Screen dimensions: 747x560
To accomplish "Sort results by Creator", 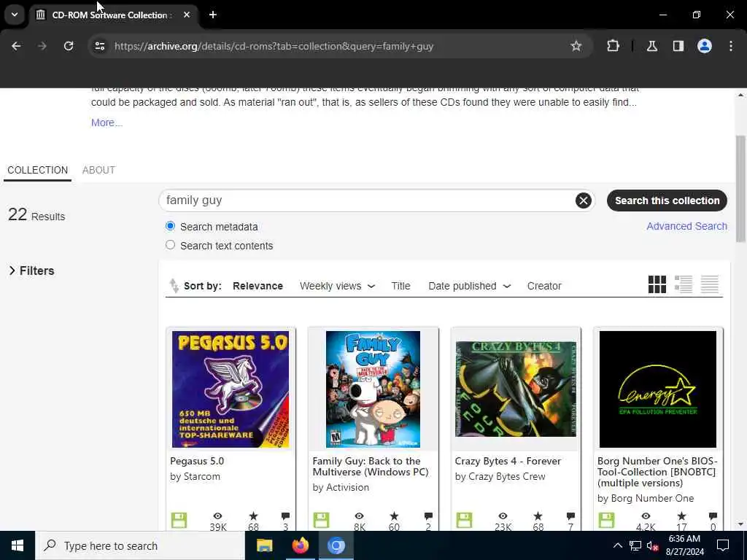I will click(x=544, y=286).
